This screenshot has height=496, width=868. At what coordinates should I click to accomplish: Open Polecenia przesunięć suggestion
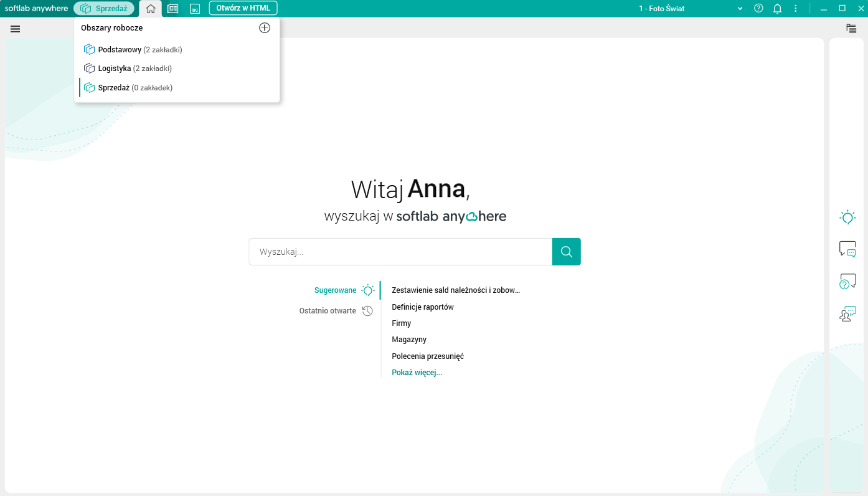(x=428, y=356)
